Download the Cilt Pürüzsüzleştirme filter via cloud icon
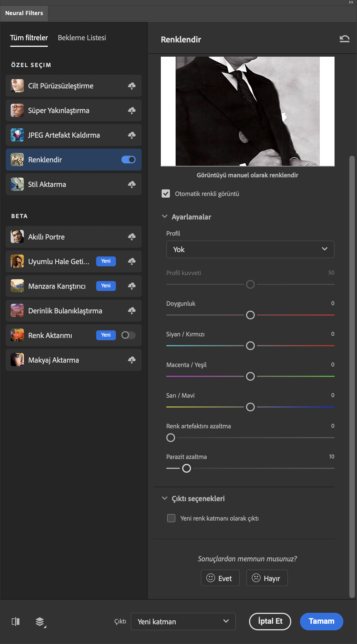357x644 pixels. (x=132, y=86)
